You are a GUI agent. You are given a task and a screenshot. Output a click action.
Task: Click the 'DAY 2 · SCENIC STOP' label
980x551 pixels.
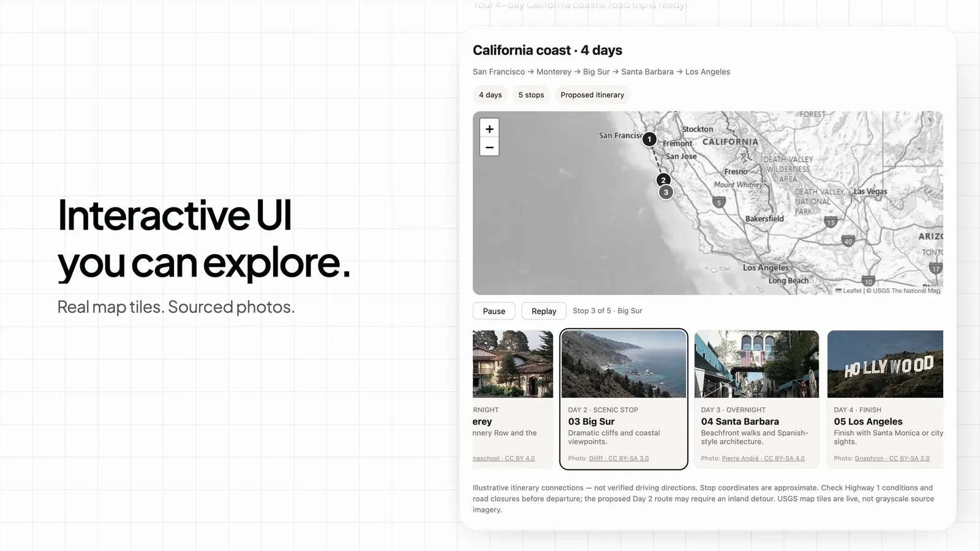pyautogui.click(x=603, y=410)
